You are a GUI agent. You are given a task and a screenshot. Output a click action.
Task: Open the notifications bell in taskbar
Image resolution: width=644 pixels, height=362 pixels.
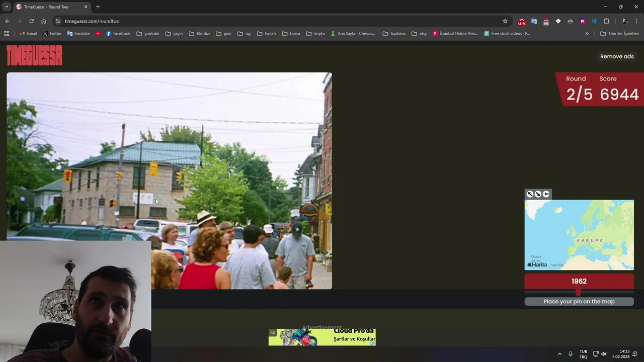point(635,354)
